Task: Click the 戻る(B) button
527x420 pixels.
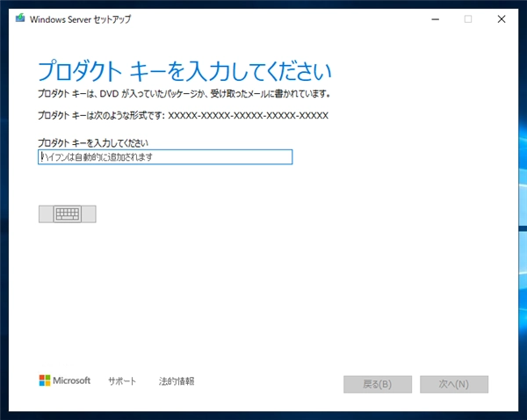Action: click(x=378, y=384)
